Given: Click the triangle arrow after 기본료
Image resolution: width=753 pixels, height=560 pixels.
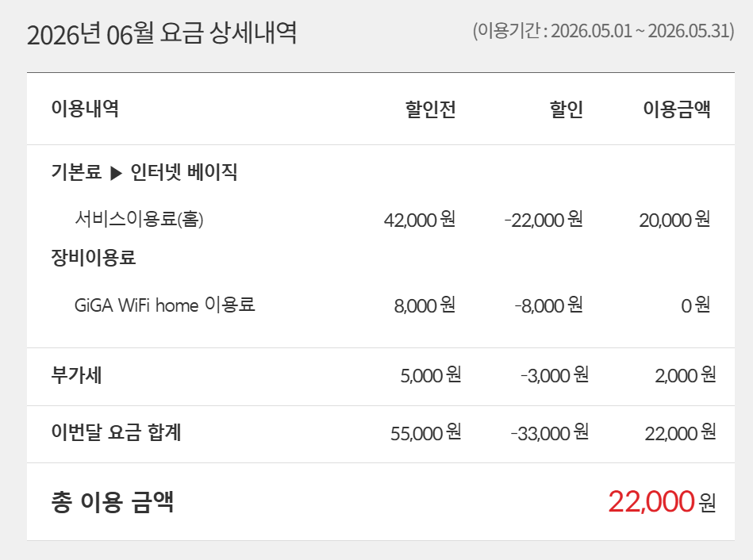Looking at the screenshot, I should click(x=116, y=173).
